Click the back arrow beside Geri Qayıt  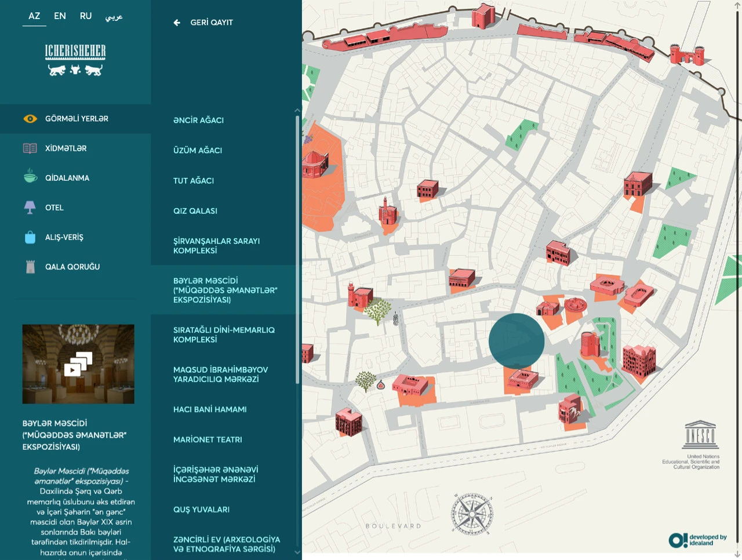[177, 23]
